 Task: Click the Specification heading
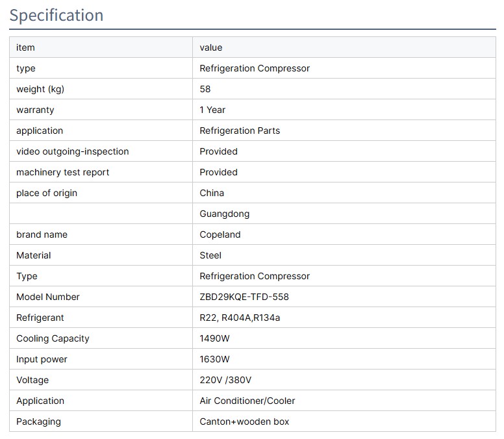[57, 16]
